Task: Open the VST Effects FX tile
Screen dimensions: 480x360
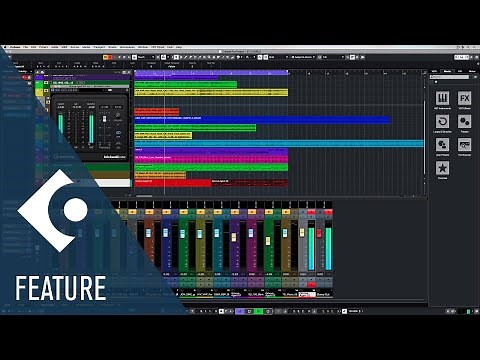Action: [464, 98]
